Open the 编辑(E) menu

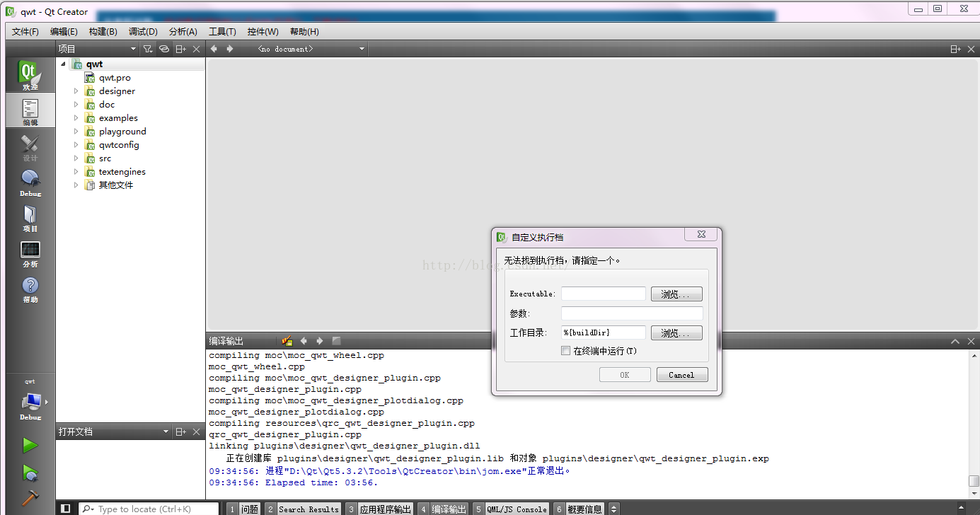(64, 32)
